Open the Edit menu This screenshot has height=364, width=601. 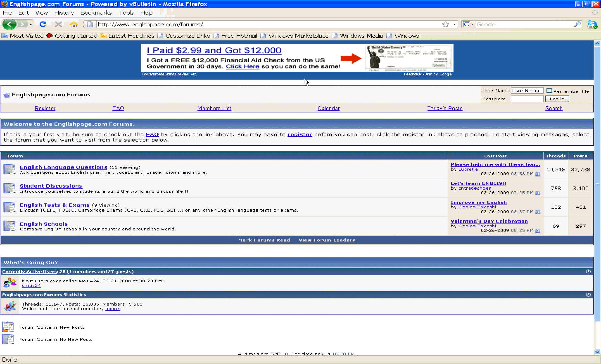click(x=23, y=13)
